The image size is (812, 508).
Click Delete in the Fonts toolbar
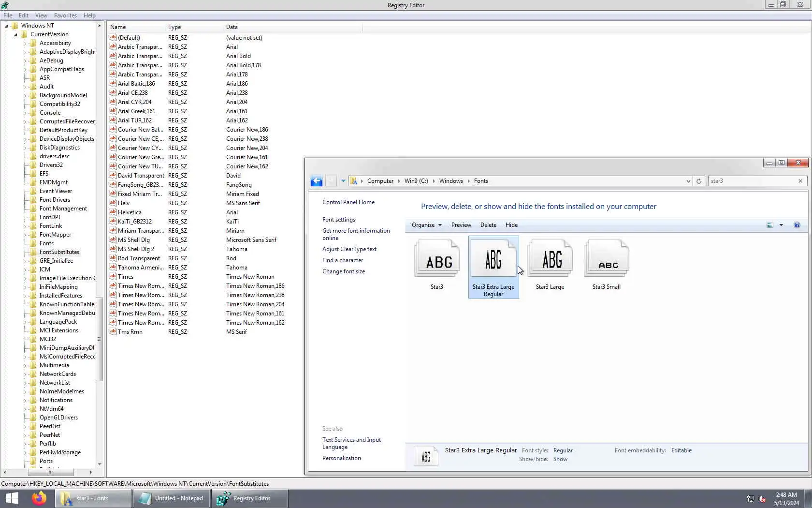click(x=488, y=225)
